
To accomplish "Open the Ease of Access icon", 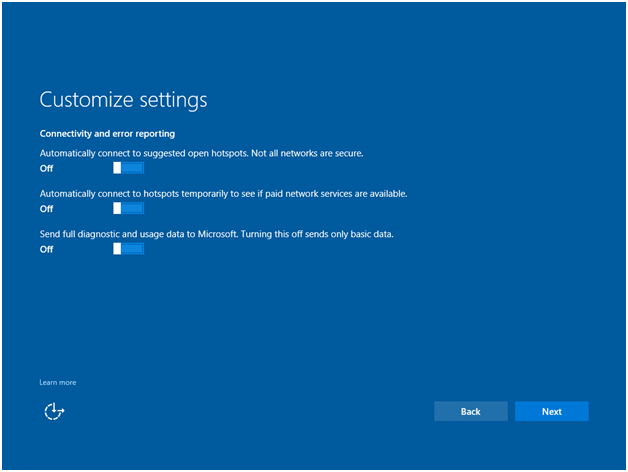I will [x=54, y=411].
